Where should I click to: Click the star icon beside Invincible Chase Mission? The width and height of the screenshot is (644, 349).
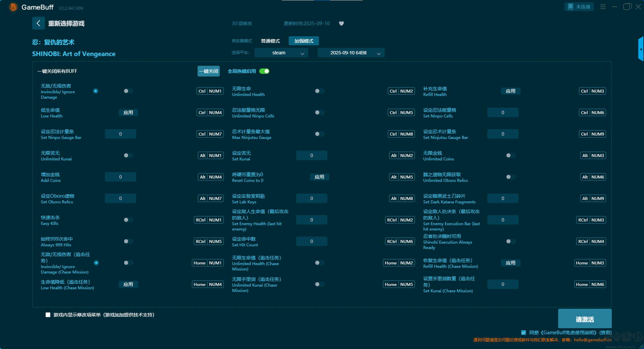coord(96,263)
